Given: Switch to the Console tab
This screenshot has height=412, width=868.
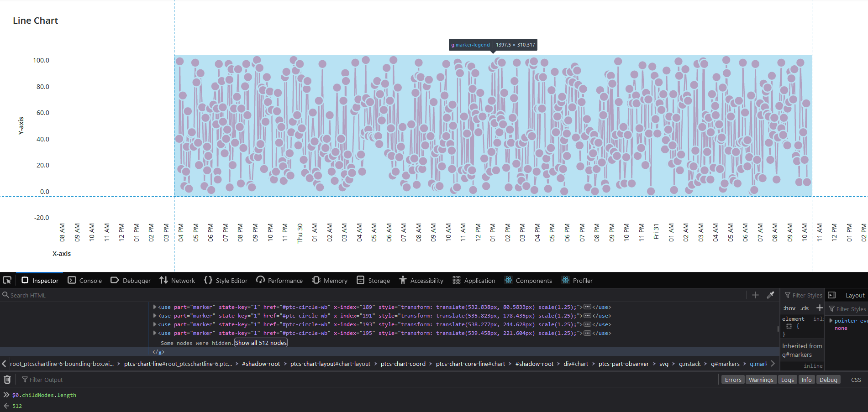Looking at the screenshot, I should click(x=85, y=281).
